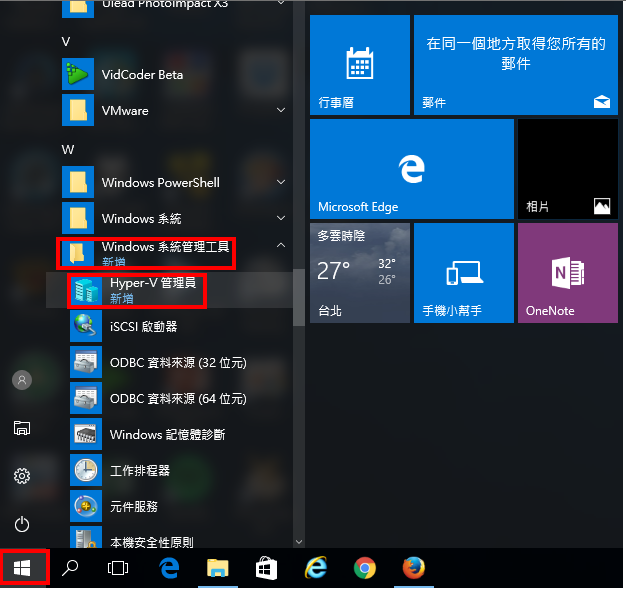Click the Windows 系統管理工具 folder label
The height and width of the screenshot is (589, 626).
click(165, 246)
